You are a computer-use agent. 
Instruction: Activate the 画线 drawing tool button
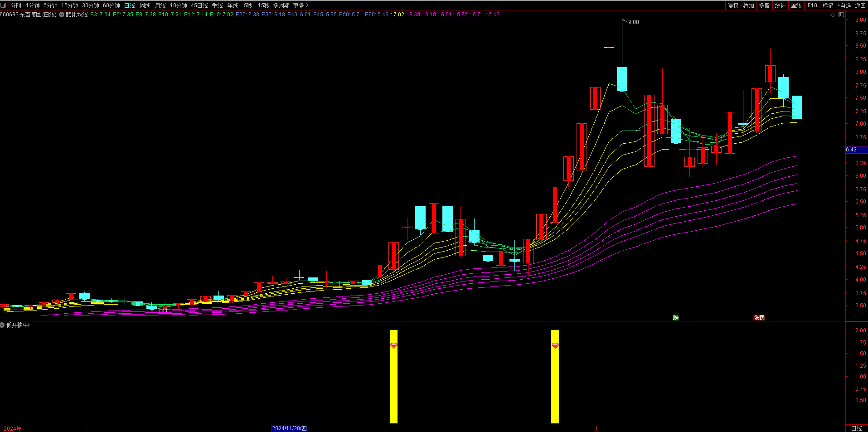(796, 5)
